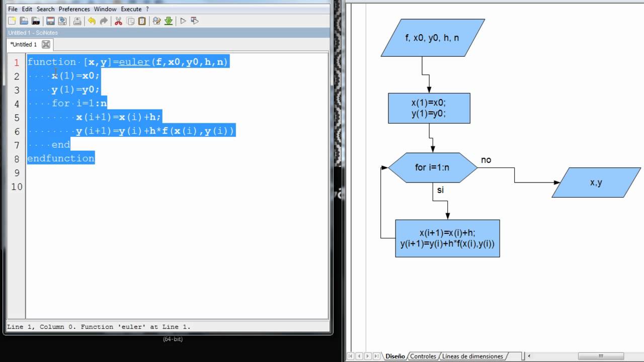Click the Undo yellow arrow icon

coord(92,21)
